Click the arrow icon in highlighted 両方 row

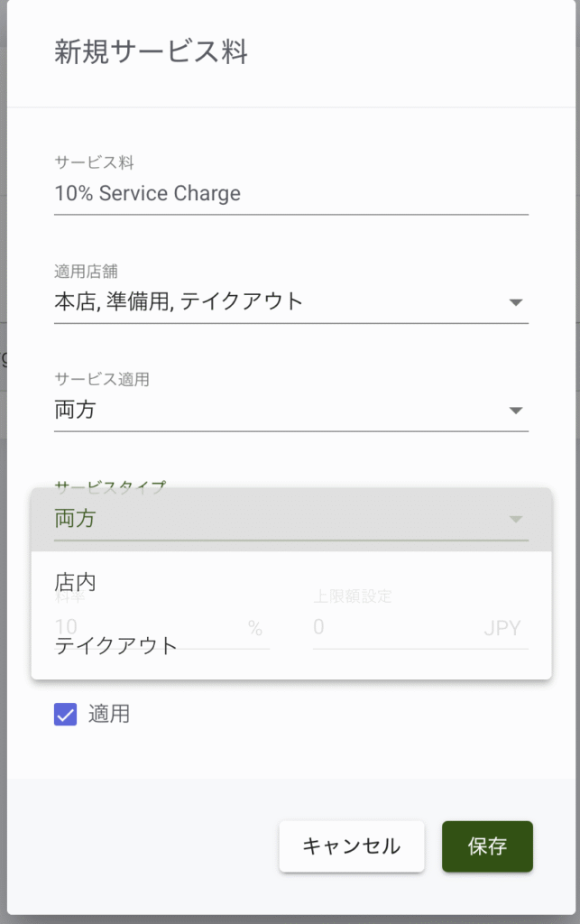pos(515,519)
